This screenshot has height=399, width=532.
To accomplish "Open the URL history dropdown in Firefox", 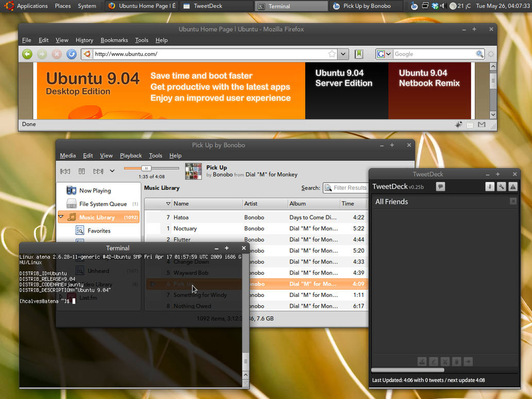I will tap(343, 54).
